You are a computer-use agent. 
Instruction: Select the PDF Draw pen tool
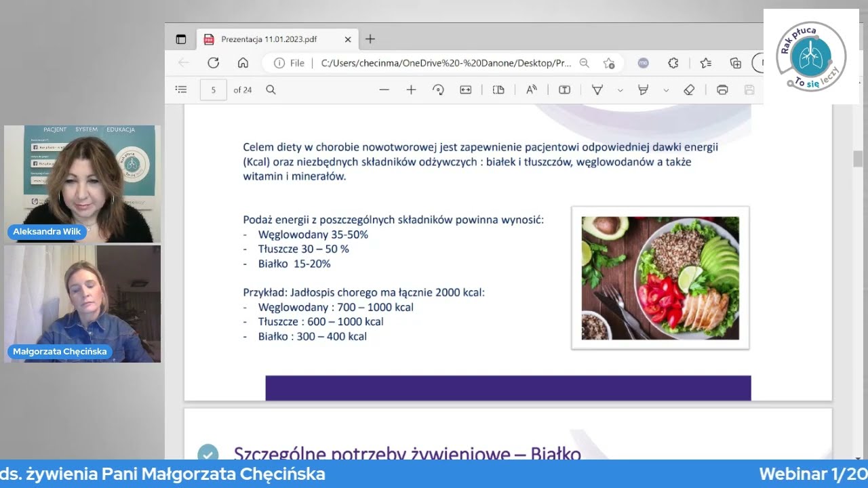tap(597, 89)
